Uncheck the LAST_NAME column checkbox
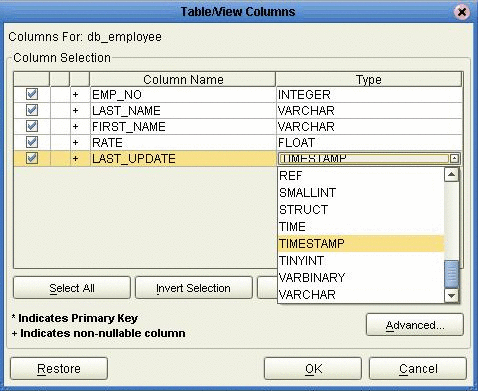The image size is (478, 391). point(32,110)
